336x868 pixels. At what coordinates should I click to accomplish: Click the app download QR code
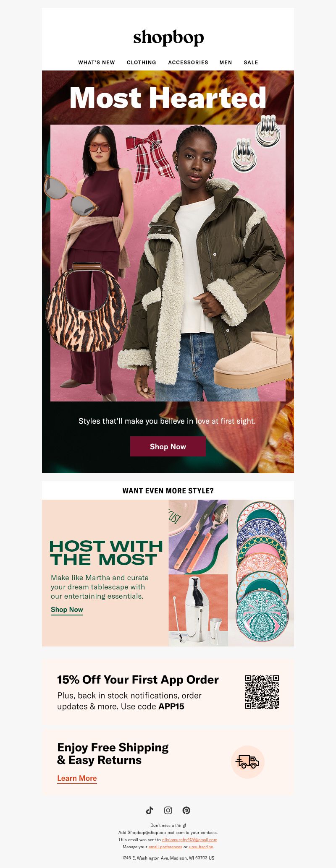[262, 692]
